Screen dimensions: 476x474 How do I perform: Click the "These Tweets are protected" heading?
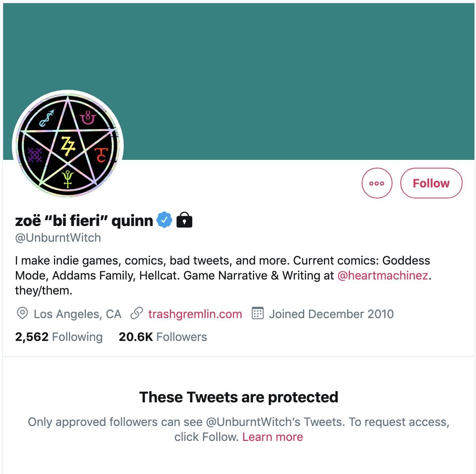pyautogui.click(x=238, y=397)
